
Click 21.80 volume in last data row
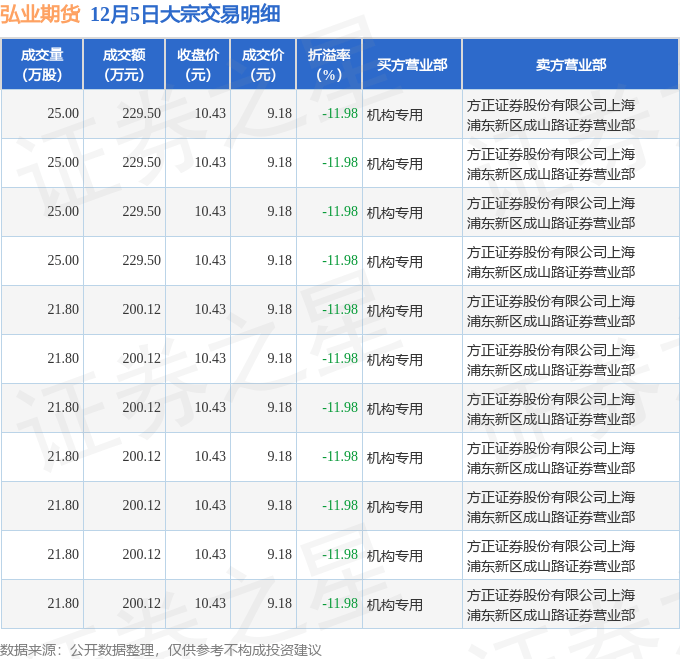click(62, 604)
